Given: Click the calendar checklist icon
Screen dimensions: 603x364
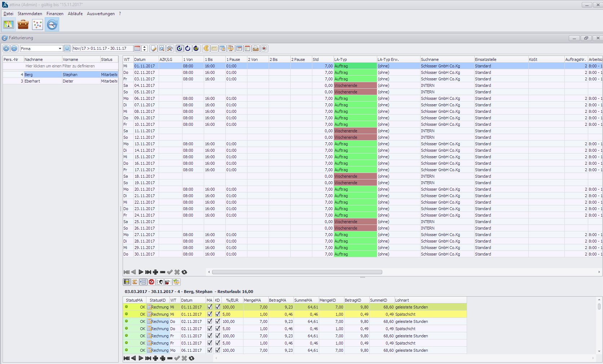Looking at the screenshot, I should click(x=247, y=48).
